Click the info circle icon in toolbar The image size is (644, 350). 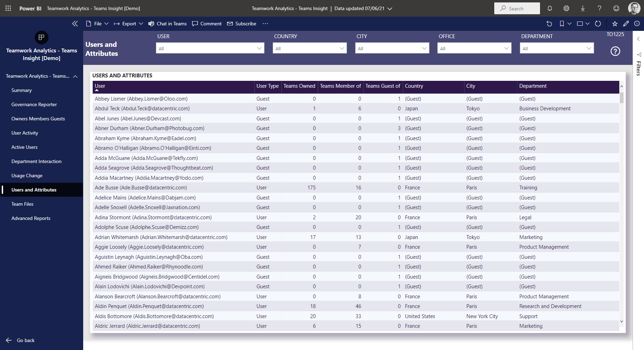pos(637,24)
